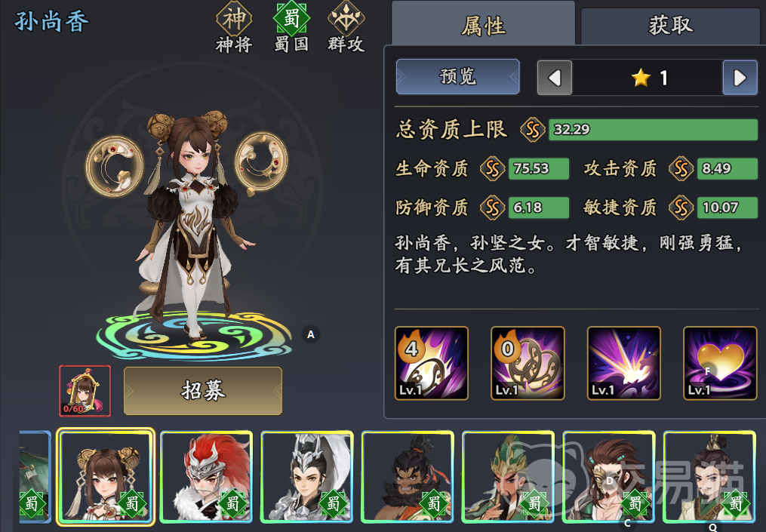Select the red-haired masked hero portrait
Screen dimensions: 766x532
(x=206, y=477)
